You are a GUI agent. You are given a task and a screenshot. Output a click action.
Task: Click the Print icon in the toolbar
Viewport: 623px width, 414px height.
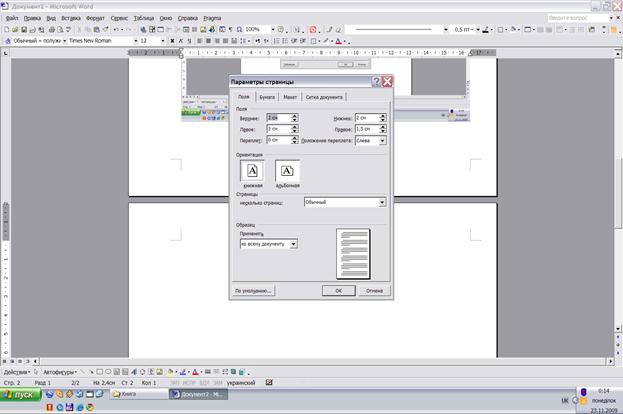[x=52, y=29]
